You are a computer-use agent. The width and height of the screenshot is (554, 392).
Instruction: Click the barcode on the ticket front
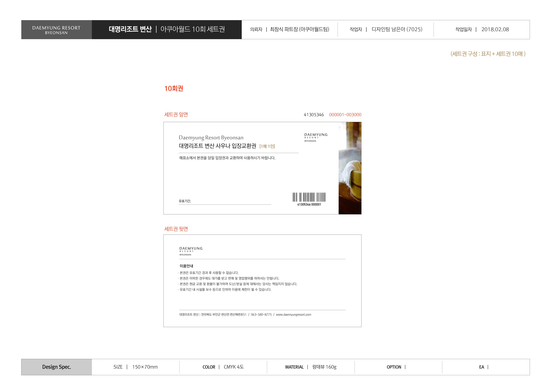[309, 197]
